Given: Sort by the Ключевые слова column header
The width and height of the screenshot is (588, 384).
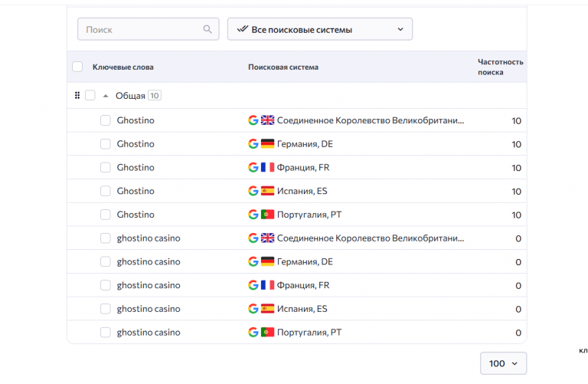Looking at the screenshot, I should 122,67.
